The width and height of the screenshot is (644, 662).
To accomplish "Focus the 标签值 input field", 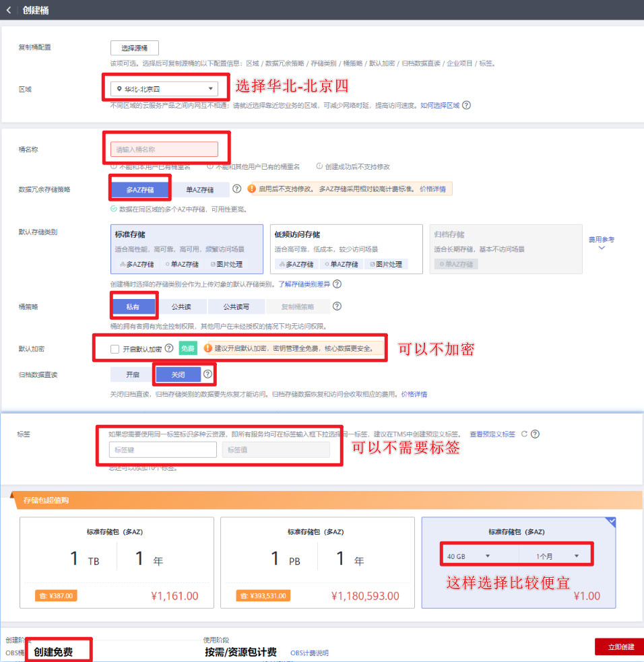I will pyautogui.click(x=276, y=450).
